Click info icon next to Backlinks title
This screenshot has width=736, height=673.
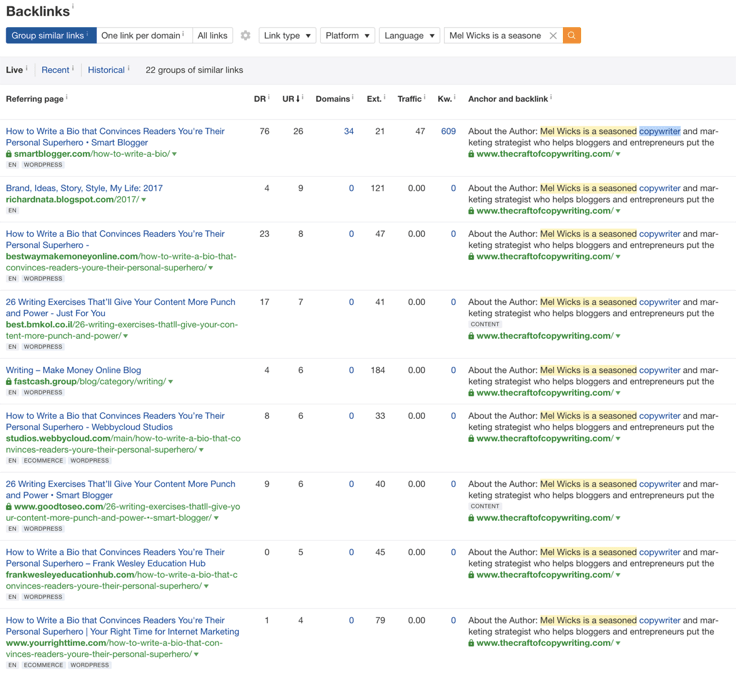coord(73,8)
